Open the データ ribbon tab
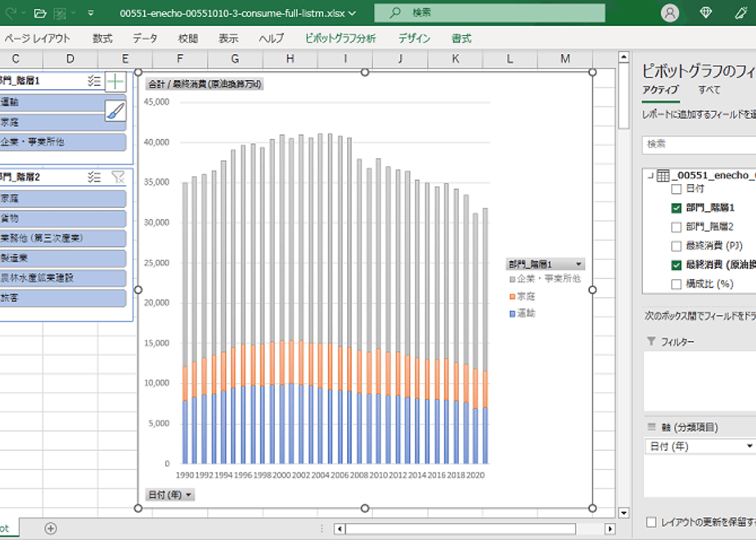Image resolution: width=756 pixels, height=540 pixels. click(145, 38)
